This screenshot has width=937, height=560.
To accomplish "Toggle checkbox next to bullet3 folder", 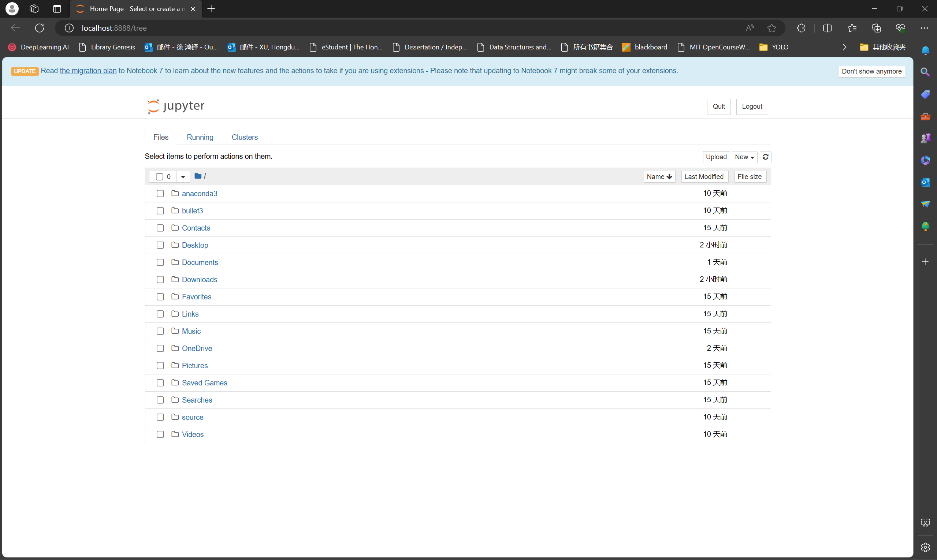I will (x=160, y=211).
